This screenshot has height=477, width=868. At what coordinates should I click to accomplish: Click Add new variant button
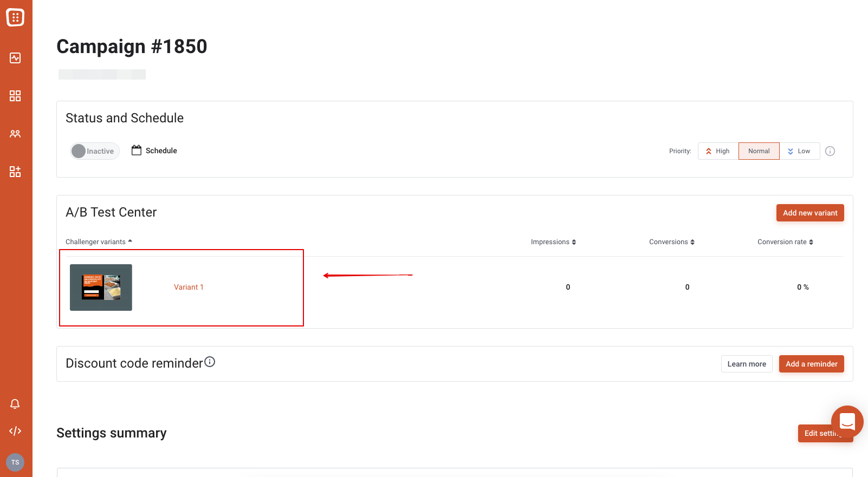click(810, 213)
